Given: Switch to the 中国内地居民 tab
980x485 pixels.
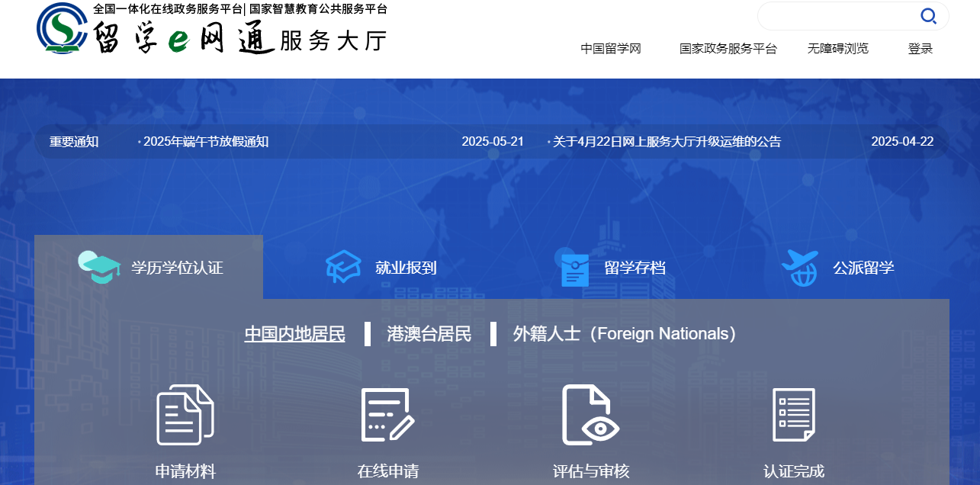Looking at the screenshot, I should [x=294, y=333].
